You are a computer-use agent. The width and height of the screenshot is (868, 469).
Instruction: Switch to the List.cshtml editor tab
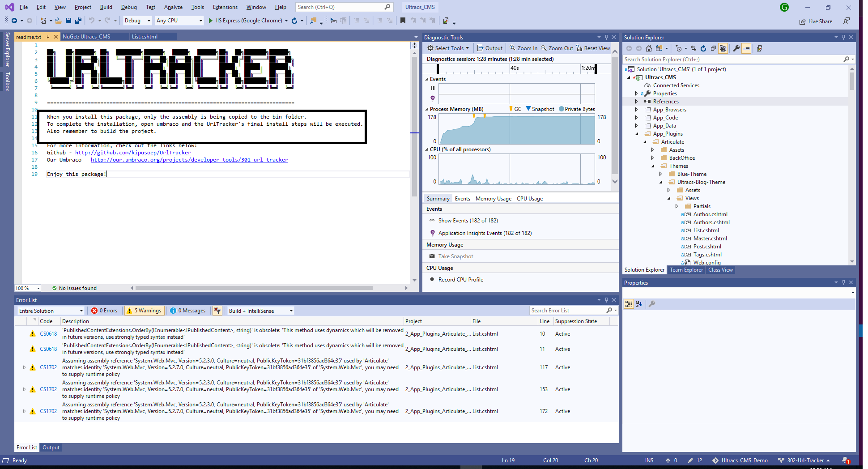point(145,37)
